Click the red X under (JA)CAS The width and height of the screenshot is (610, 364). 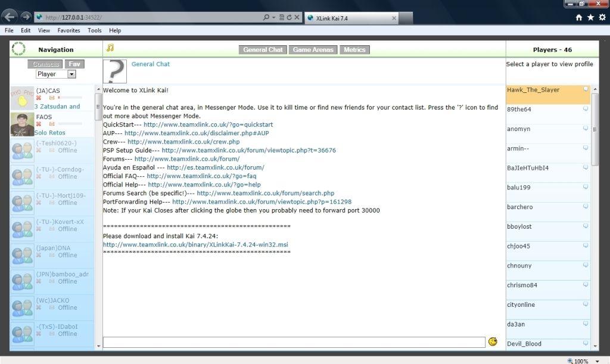click(39, 98)
